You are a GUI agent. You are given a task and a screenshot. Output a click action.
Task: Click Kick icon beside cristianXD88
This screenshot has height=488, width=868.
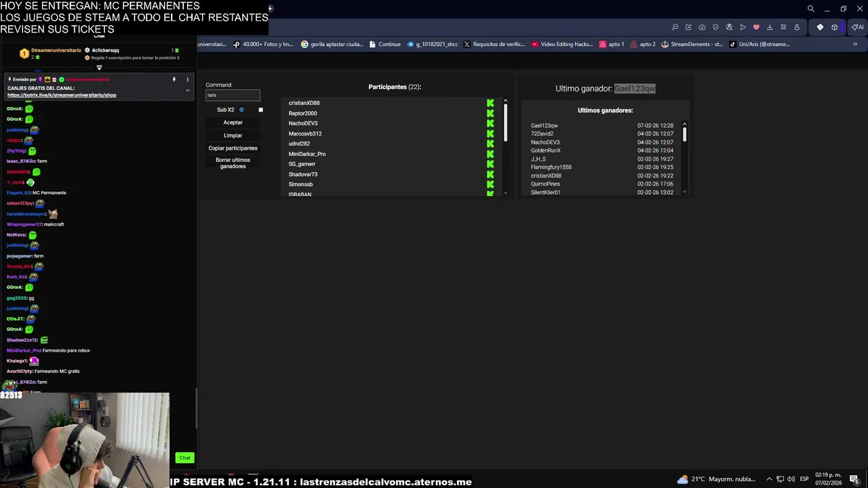click(490, 103)
